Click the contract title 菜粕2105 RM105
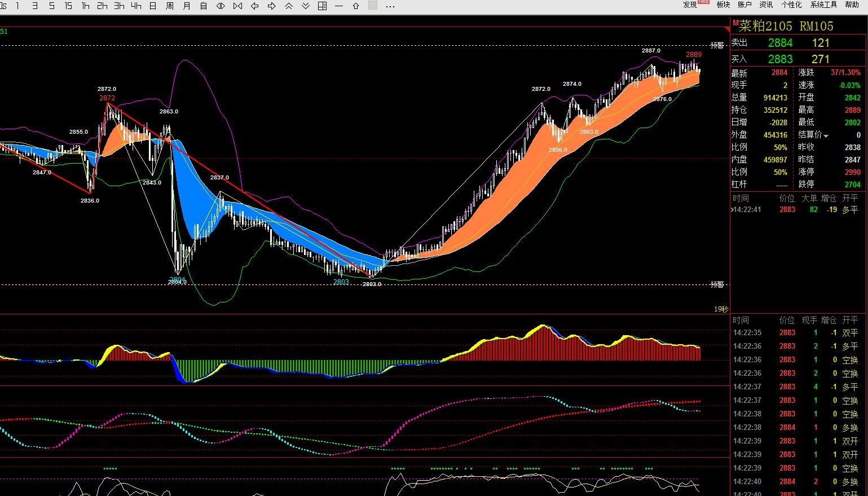 coord(786,26)
